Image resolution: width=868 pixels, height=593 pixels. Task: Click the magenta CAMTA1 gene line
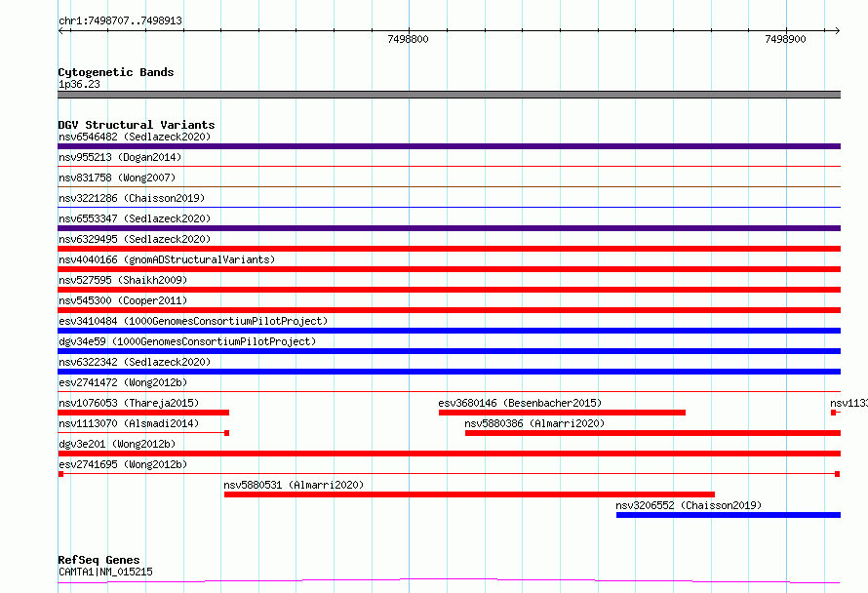pyautogui.click(x=449, y=581)
